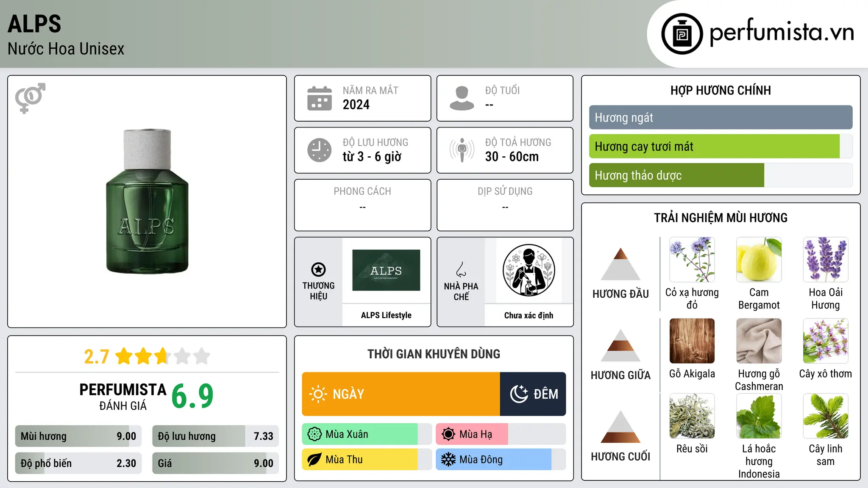Click the Mùa Xuân season bar
This screenshot has width=868, height=488.
click(x=367, y=434)
